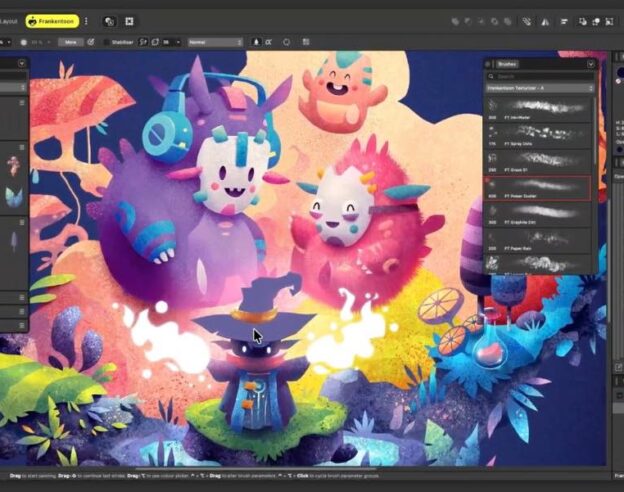The image size is (624, 492).
Task: Select the red-highlighted brush in Brushes list
Action: coord(538,187)
